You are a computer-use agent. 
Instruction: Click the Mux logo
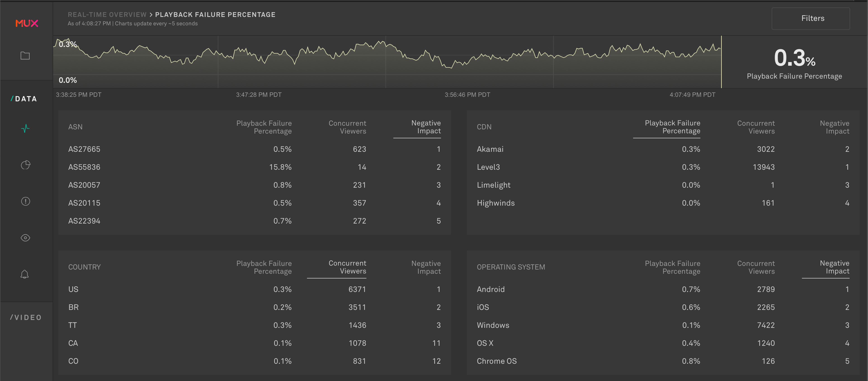[27, 23]
